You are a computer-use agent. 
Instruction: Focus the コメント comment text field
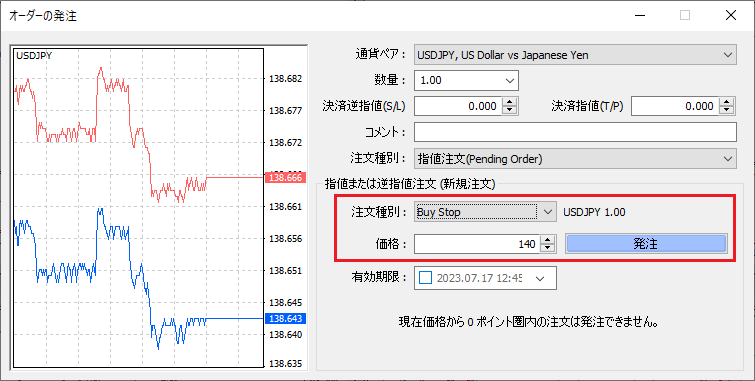tap(575, 132)
